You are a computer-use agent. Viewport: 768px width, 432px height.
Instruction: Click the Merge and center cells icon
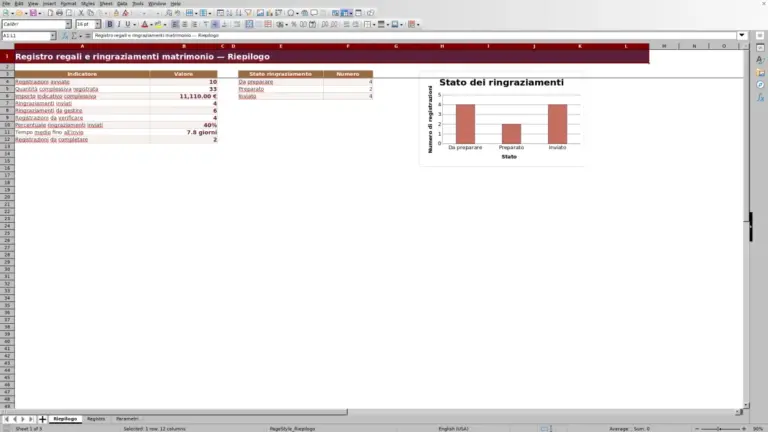(x=249, y=24)
